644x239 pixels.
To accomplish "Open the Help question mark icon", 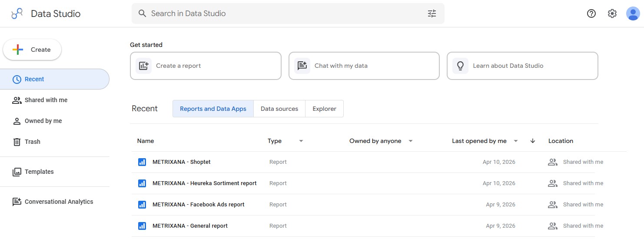I will (591, 13).
